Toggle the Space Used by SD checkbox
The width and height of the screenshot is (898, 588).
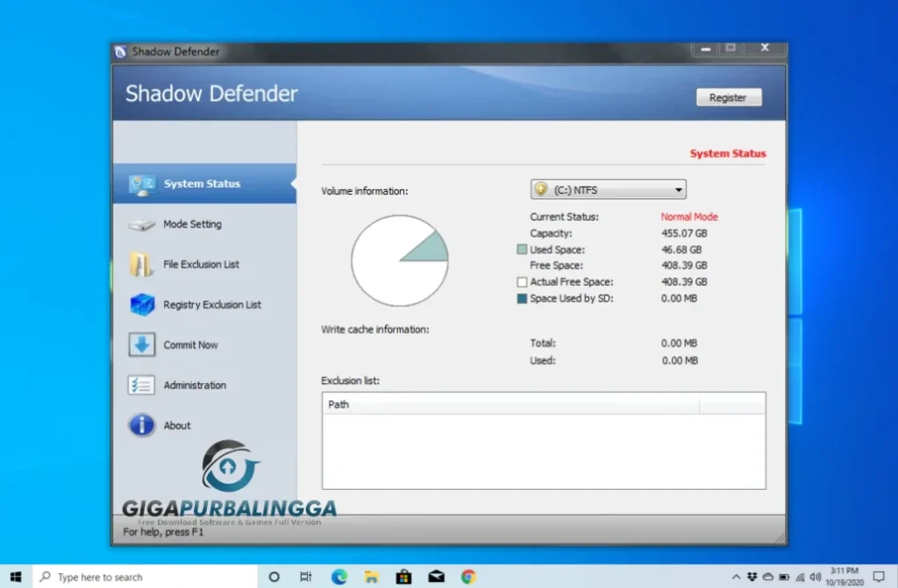524,298
